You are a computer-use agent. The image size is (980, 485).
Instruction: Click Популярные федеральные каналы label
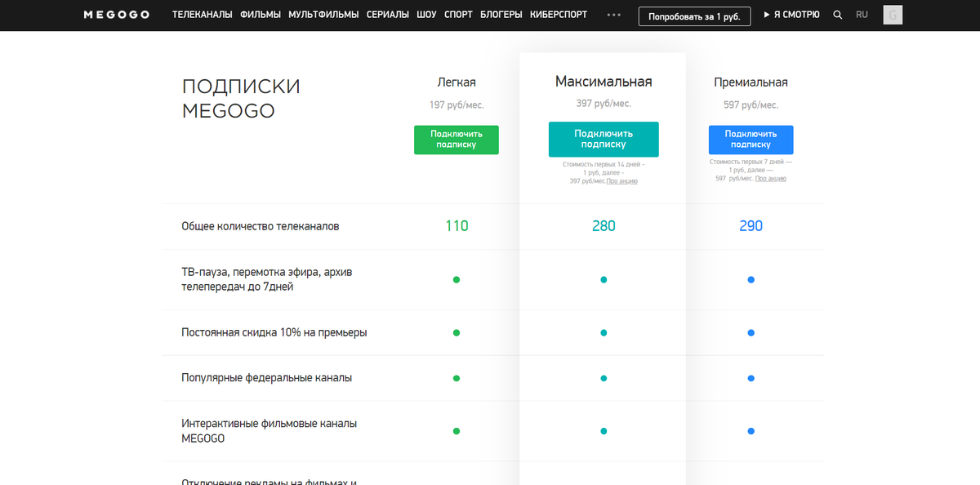(267, 378)
